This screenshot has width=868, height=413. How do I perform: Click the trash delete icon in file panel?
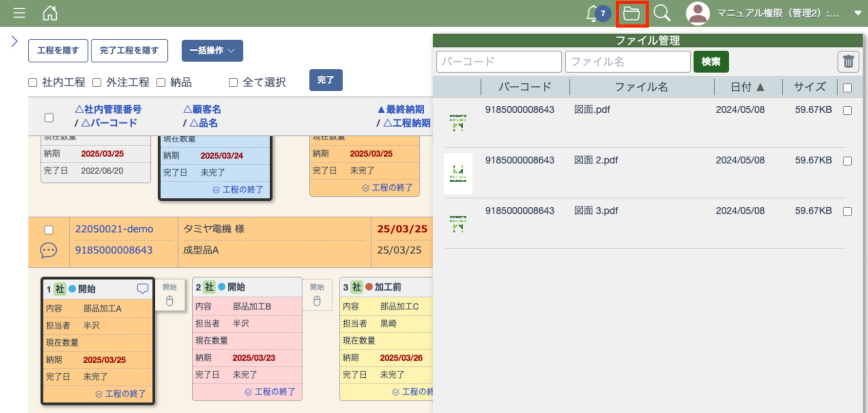[x=848, y=62]
